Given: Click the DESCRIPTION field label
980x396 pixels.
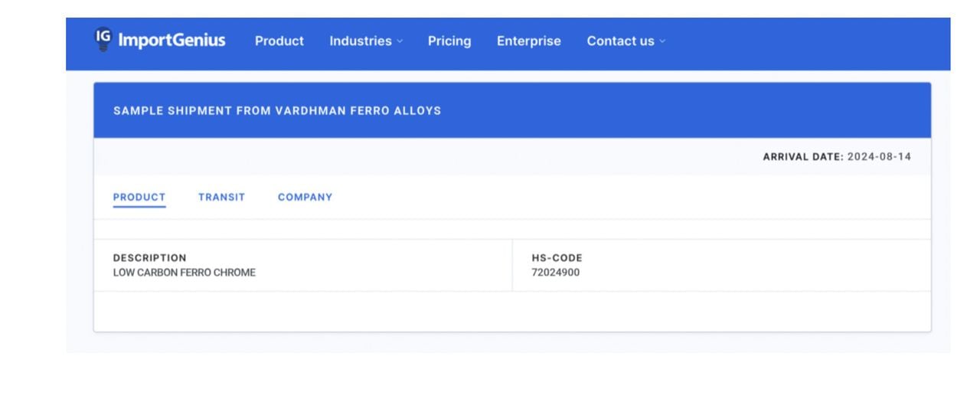Looking at the screenshot, I should click(x=149, y=258).
